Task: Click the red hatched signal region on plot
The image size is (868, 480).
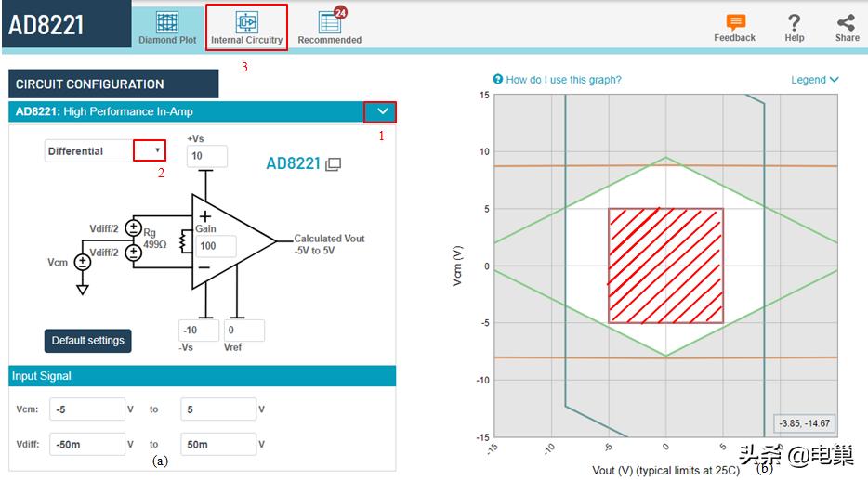Action: pyautogui.click(x=666, y=266)
